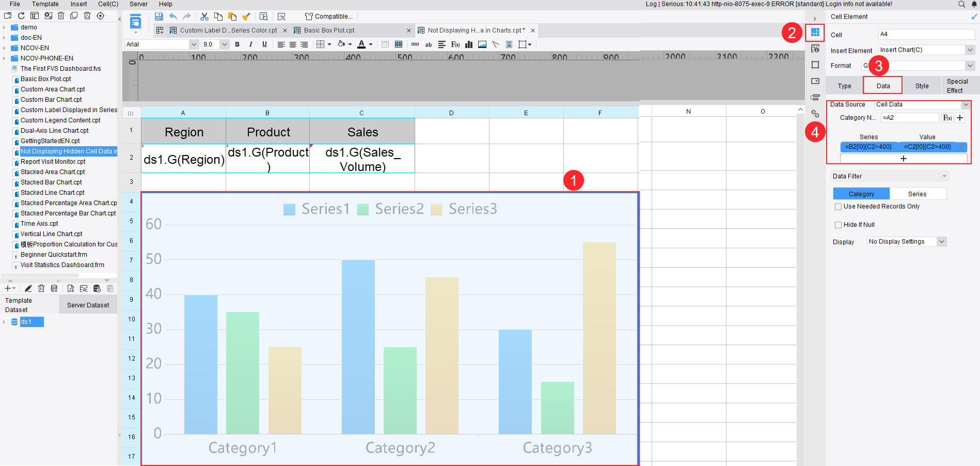Open the font name Arial dropdown
980x466 pixels.
coord(194,44)
